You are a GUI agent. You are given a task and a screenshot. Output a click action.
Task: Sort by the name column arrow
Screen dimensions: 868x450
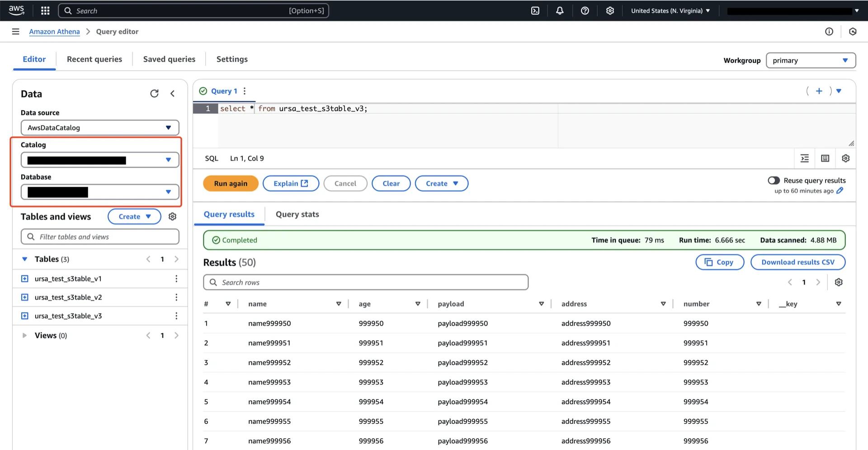tap(339, 304)
